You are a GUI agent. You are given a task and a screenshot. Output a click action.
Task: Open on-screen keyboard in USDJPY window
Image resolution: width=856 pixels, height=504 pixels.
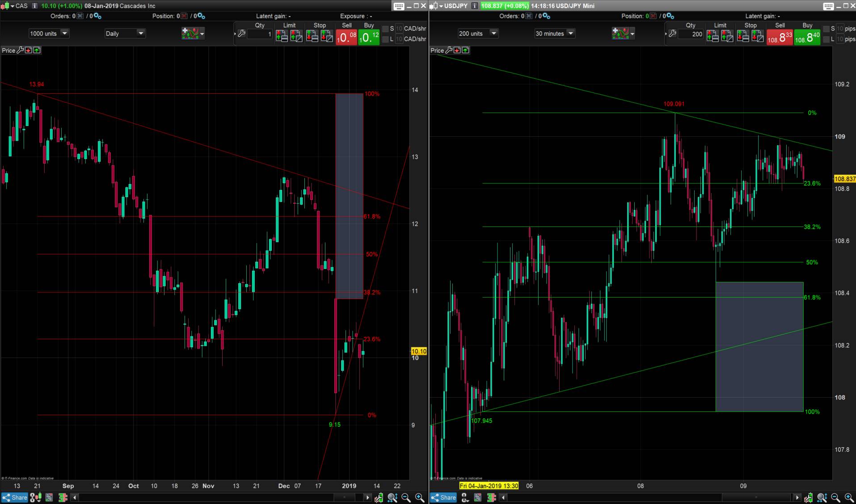828,6
